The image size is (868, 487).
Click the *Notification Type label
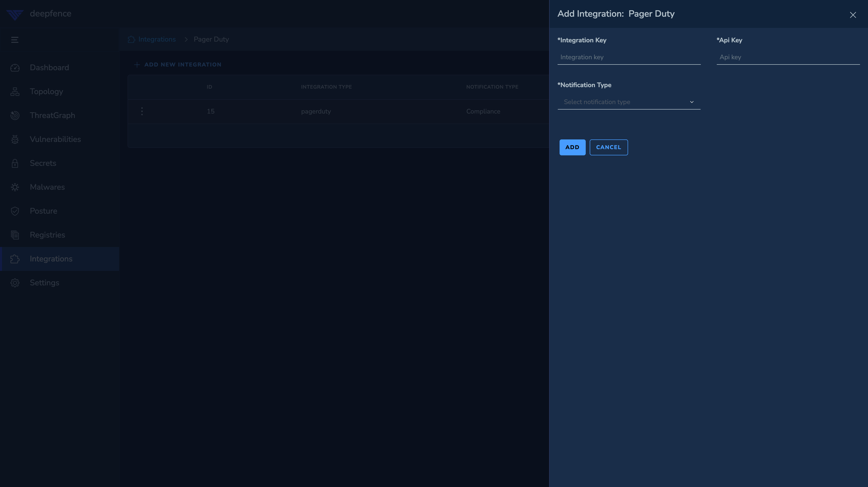tap(584, 85)
